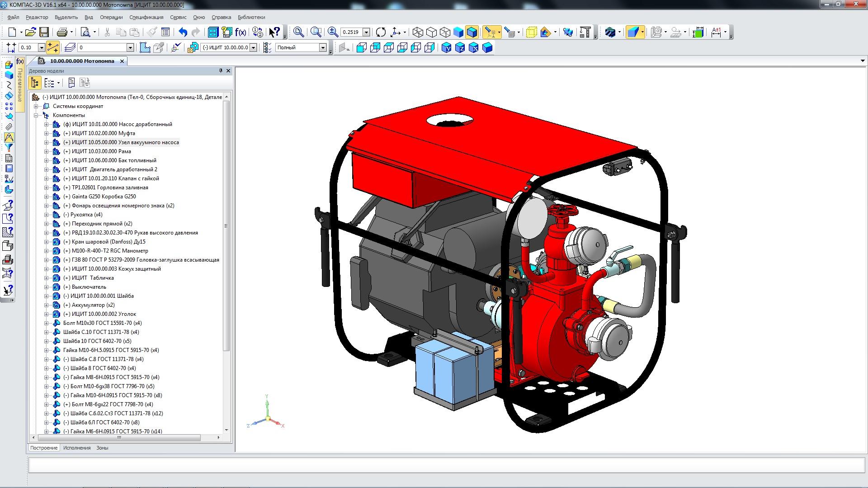Open the Полный display dropdown
The image size is (868, 488).
coord(323,47)
